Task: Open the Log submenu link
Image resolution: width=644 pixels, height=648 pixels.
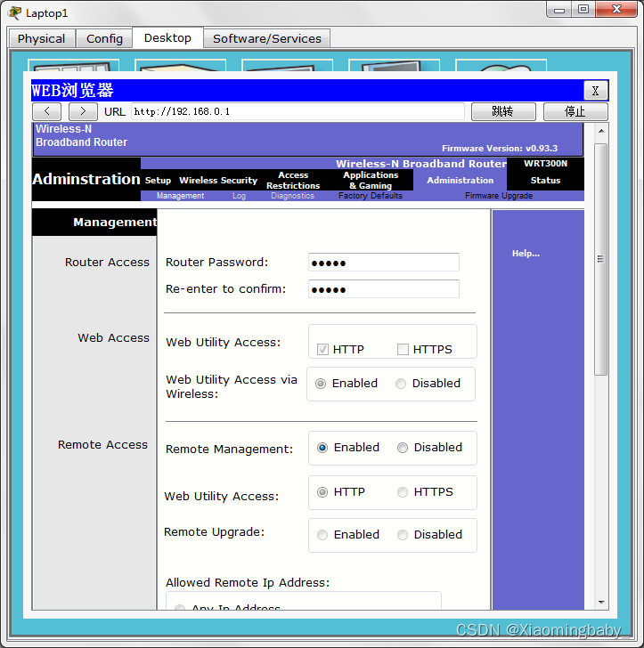Action: pyautogui.click(x=239, y=196)
